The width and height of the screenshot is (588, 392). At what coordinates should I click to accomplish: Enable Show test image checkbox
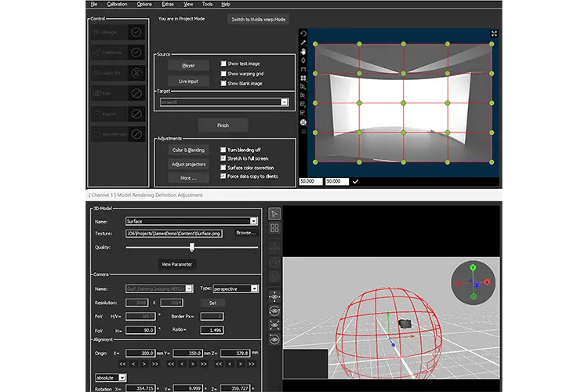pyautogui.click(x=223, y=64)
